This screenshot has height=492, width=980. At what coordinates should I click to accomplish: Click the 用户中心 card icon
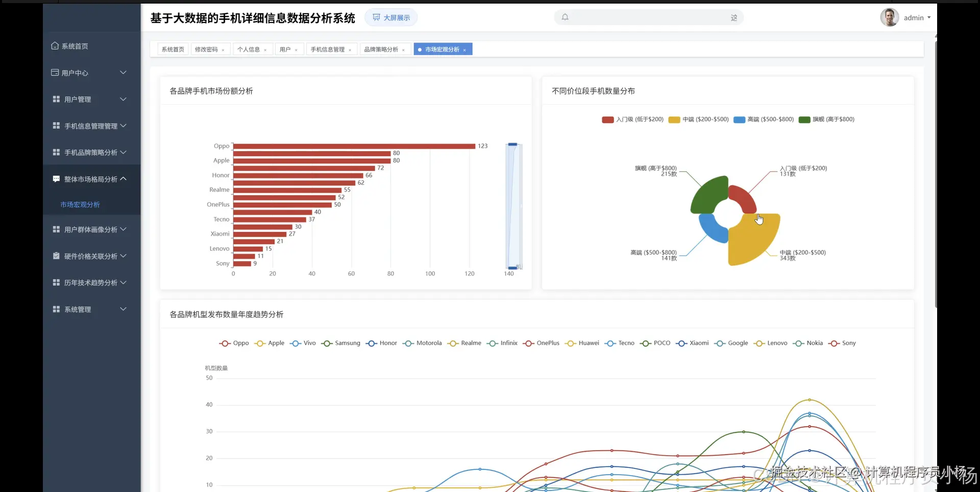(x=55, y=73)
